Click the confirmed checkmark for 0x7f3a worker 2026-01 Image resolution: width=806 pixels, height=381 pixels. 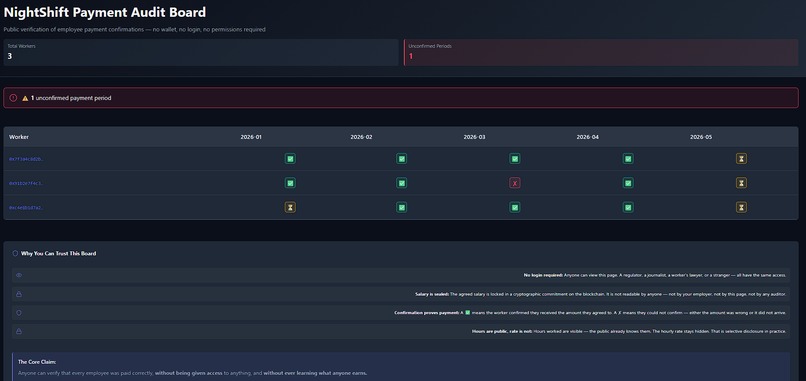click(x=290, y=159)
